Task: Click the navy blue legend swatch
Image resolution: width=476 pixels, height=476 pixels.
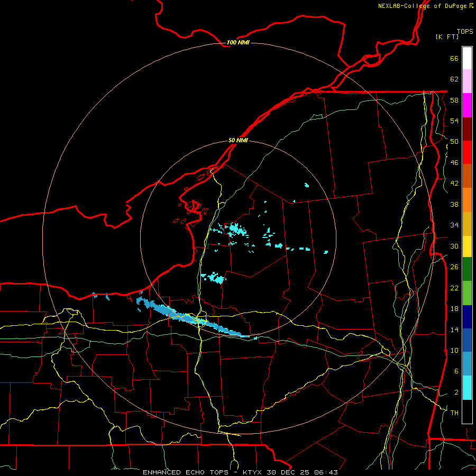Action: (467, 317)
